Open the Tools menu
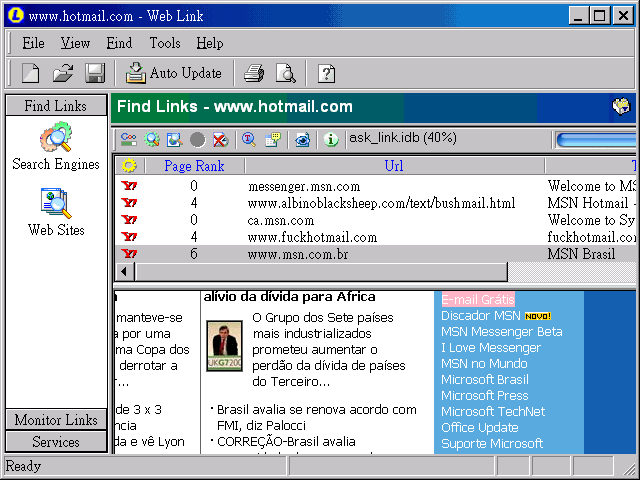The image size is (640, 480). tap(165, 43)
